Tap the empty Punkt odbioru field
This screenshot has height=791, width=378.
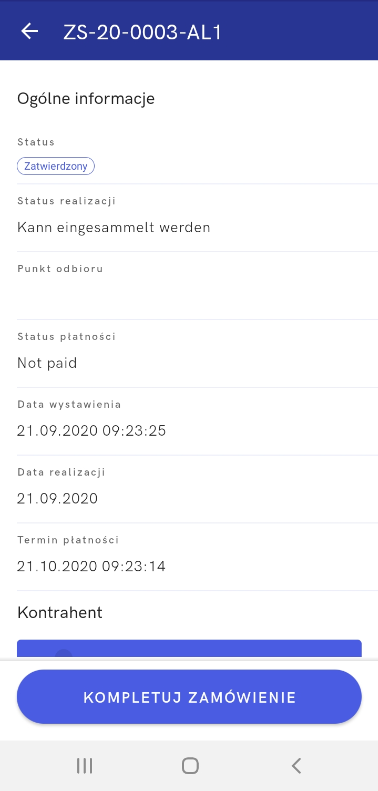[197, 295]
